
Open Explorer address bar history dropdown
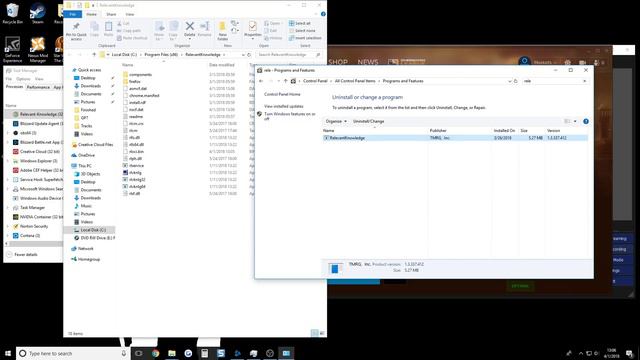[243, 55]
